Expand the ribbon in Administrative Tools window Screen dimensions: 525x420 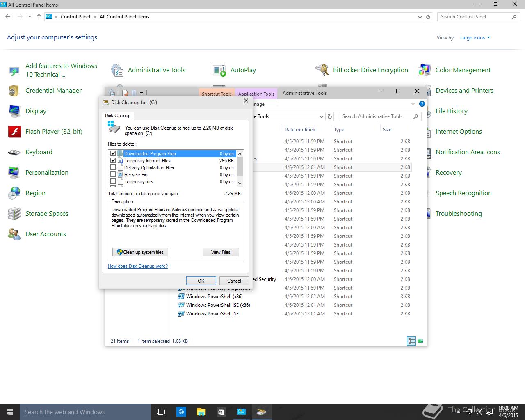click(x=413, y=104)
